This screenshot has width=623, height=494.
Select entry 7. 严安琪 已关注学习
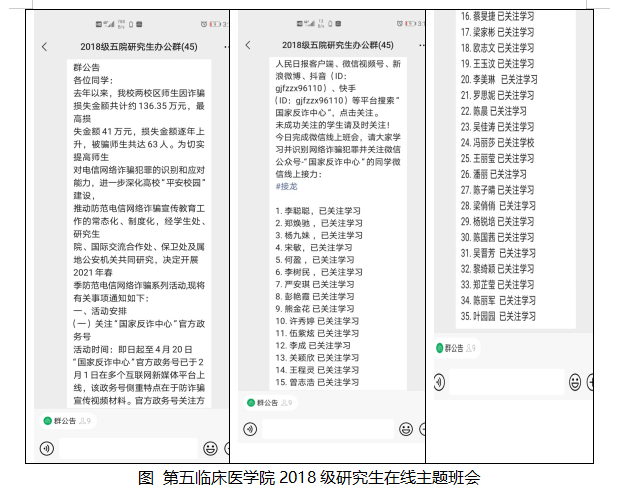coord(315,285)
